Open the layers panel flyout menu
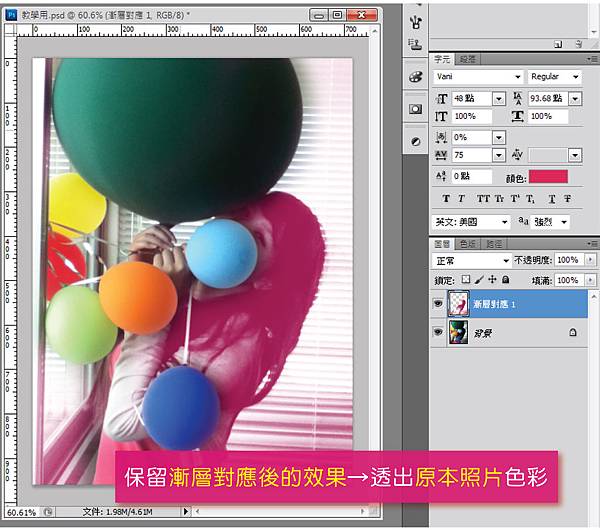 click(592, 244)
